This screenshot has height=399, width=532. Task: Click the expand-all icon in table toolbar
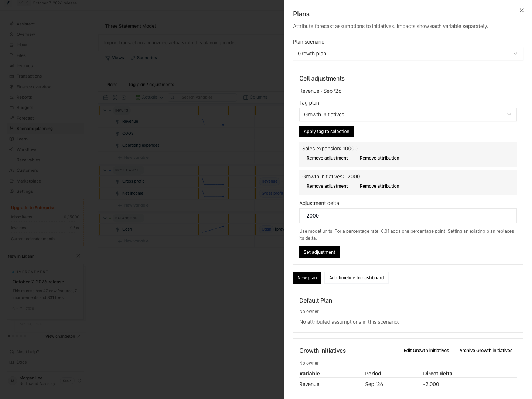[115, 98]
